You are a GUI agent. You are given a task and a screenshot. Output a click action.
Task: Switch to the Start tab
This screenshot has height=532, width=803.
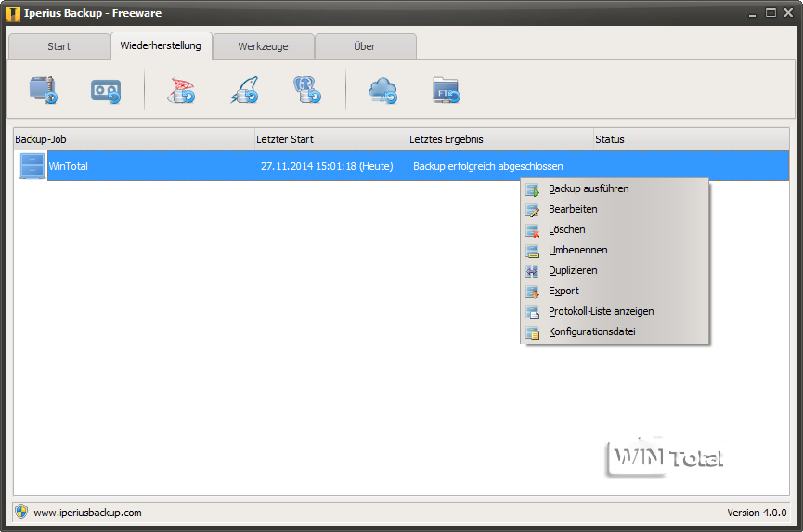click(x=58, y=46)
